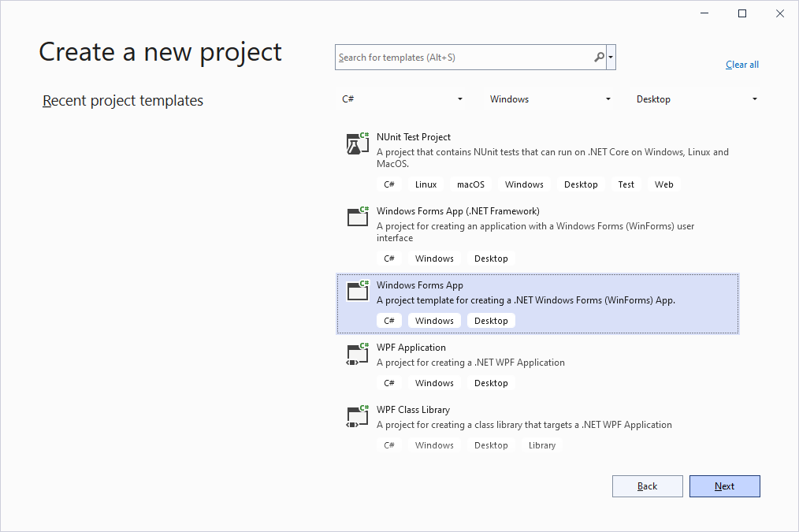This screenshot has width=799, height=532.
Task: Select the WPF Application template title
Action: pos(411,348)
